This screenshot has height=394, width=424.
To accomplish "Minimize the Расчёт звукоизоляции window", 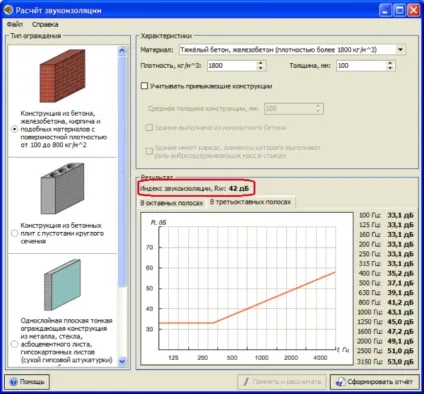I will coord(385,10).
